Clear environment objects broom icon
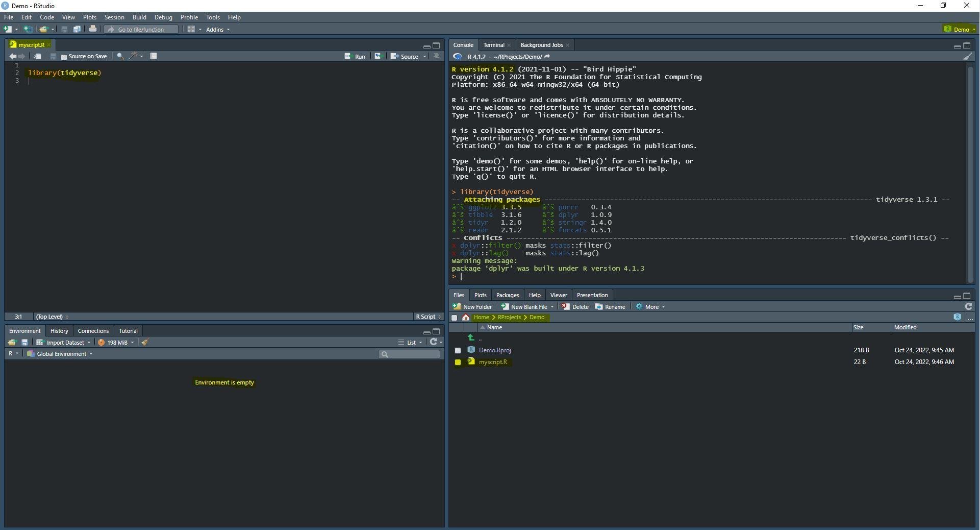Image resolution: width=980 pixels, height=530 pixels. click(x=145, y=343)
